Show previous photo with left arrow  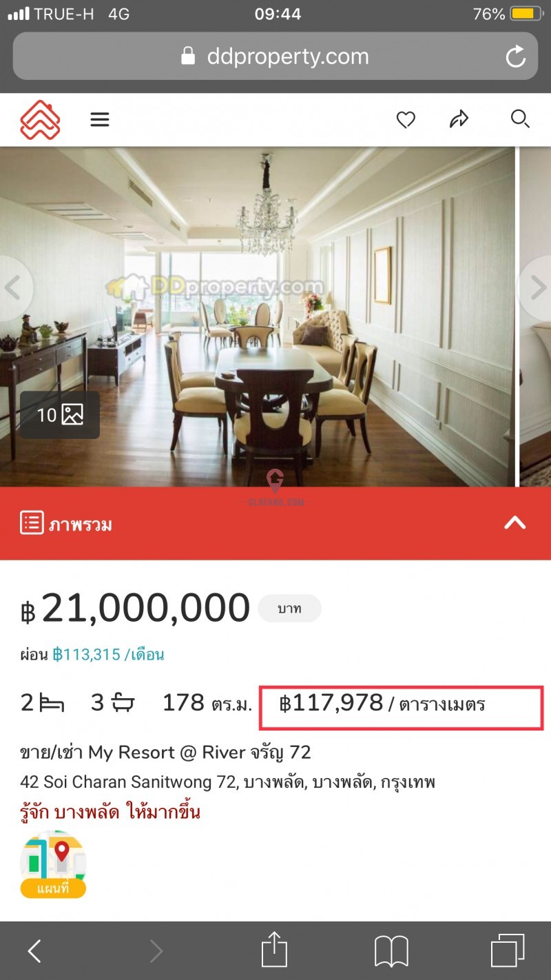12,288
